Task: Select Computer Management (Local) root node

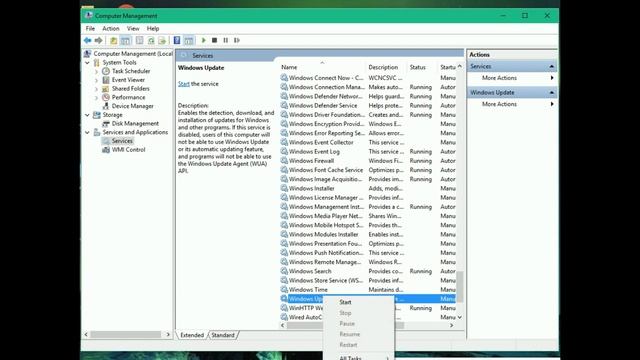Action: 133,53
